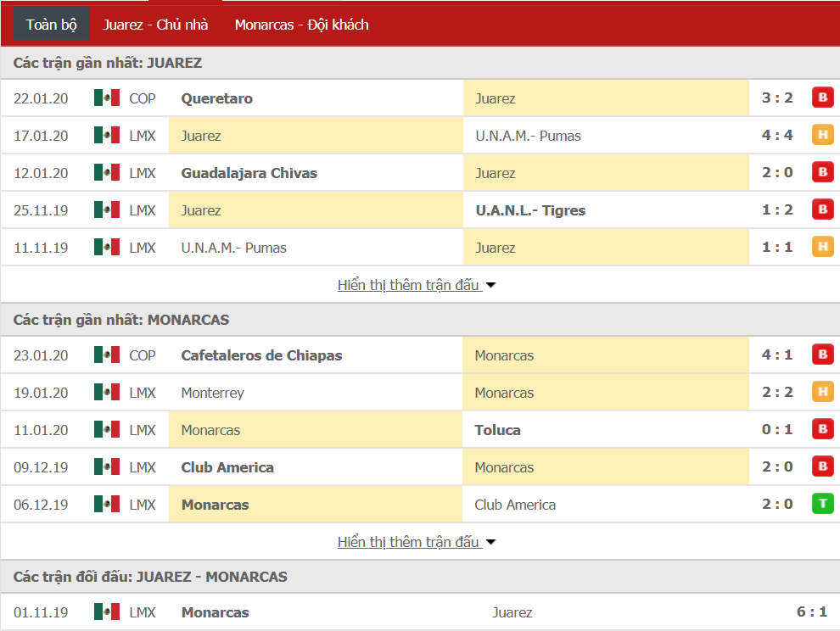Viewport: 840px width, 631px height.
Task: Click the 4 : 4 score
Action: (777, 135)
